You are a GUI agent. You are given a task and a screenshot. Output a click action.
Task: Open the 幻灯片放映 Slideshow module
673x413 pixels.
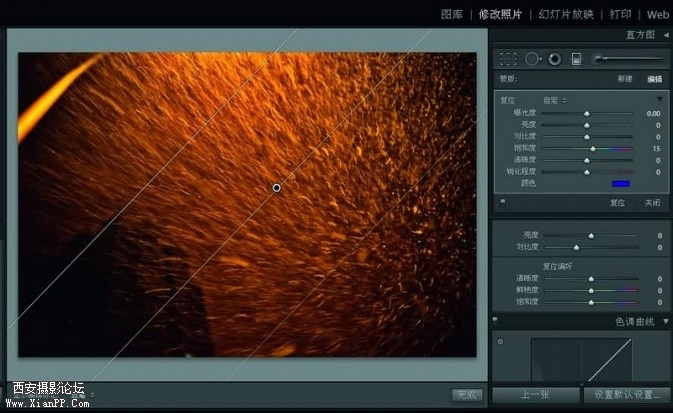click(x=566, y=14)
